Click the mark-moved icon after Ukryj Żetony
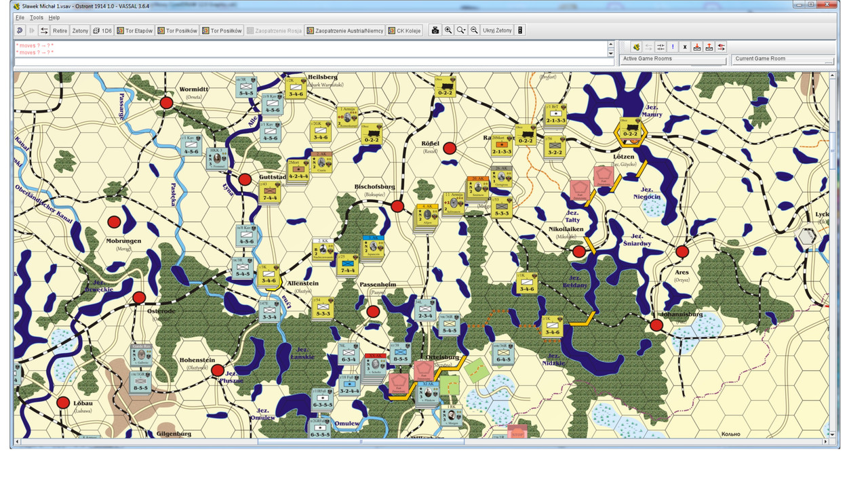868x486 pixels. click(521, 31)
